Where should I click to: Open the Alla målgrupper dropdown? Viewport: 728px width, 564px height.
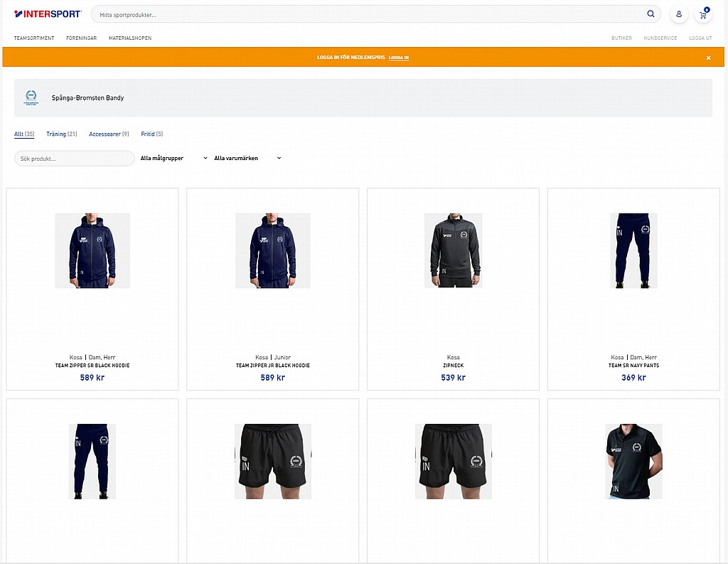174,159
